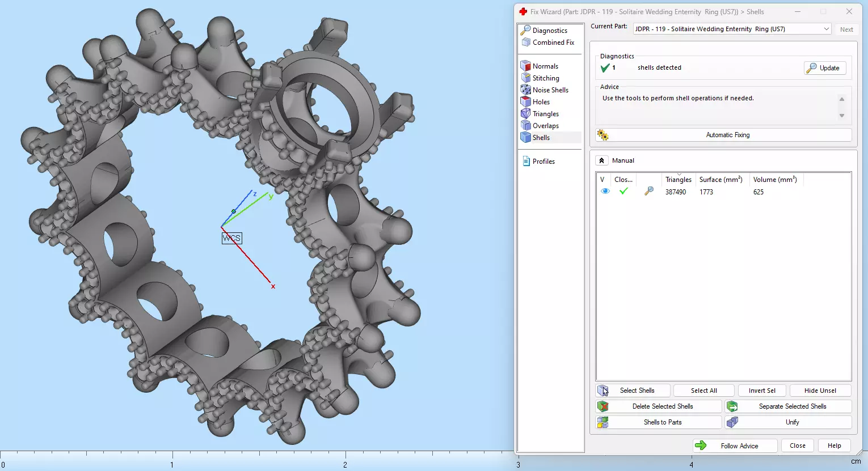
Task: Click Hide Unsel button
Action: point(820,391)
